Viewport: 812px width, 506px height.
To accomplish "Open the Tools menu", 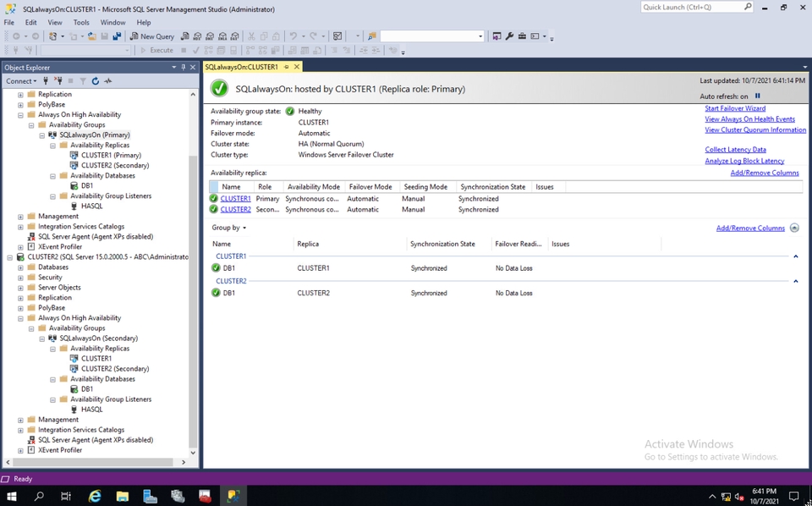I will pos(81,23).
